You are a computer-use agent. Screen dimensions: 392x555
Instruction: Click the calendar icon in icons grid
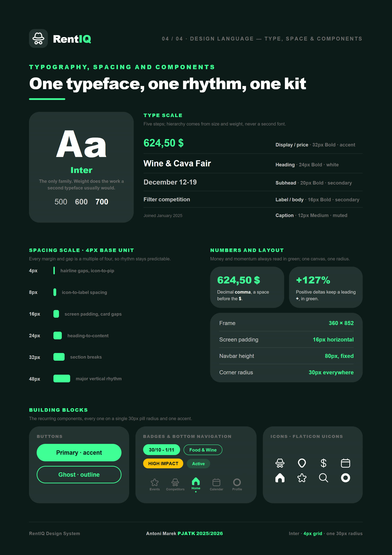click(345, 463)
